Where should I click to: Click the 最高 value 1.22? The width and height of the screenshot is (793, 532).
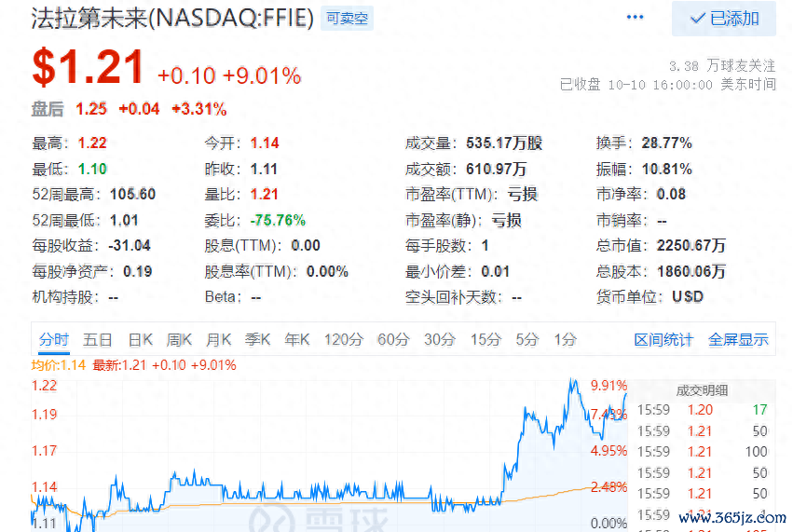pos(92,143)
